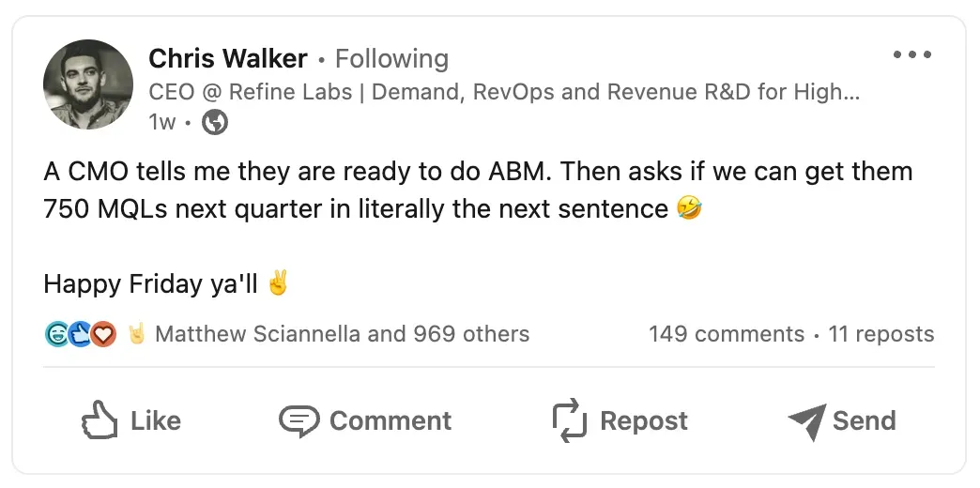The width and height of the screenshot is (980, 488).
Task: Click the rolling laughing emoji in post
Action: pyautogui.click(x=688, y=209)
